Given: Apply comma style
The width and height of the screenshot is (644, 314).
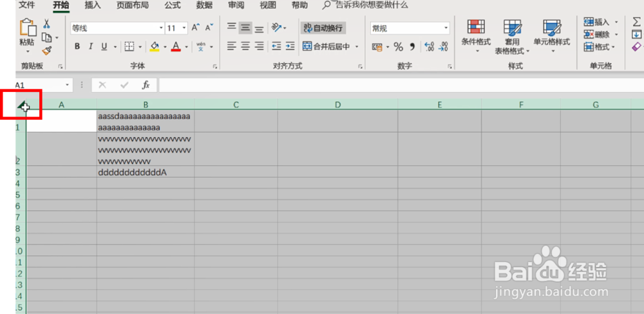Looking at the screenshot, I should click(412, 47).
